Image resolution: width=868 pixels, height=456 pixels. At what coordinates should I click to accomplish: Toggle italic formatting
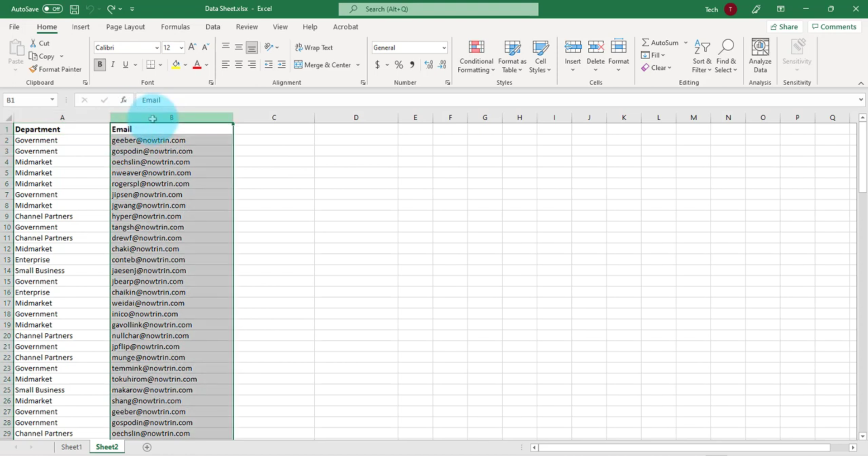pyautogui.click(x=113, y=65)
